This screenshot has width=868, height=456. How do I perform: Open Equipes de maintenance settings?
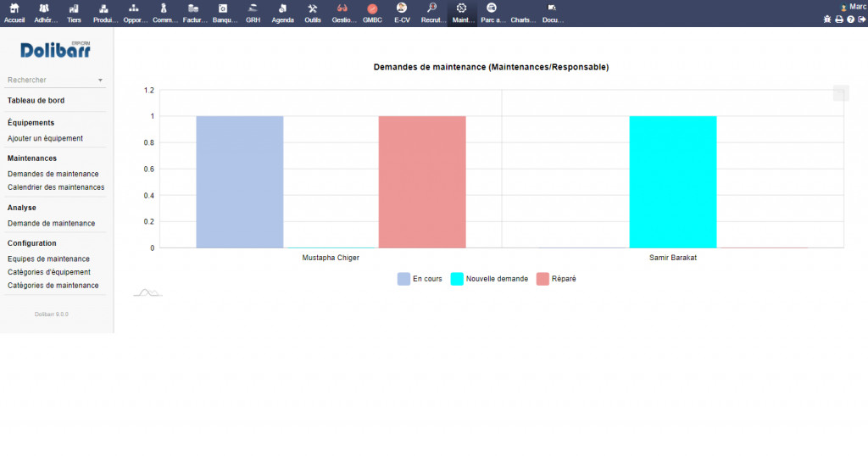click(x=48, y=259)
